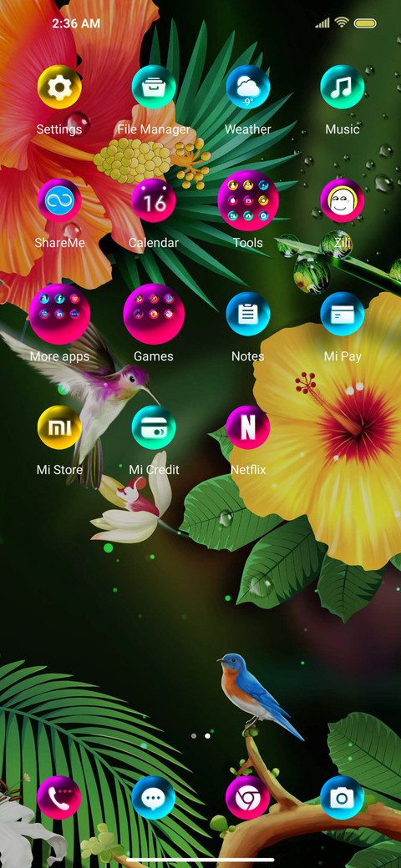
Task: Launch Chrome browser from dock
Action: click(248, 798)
